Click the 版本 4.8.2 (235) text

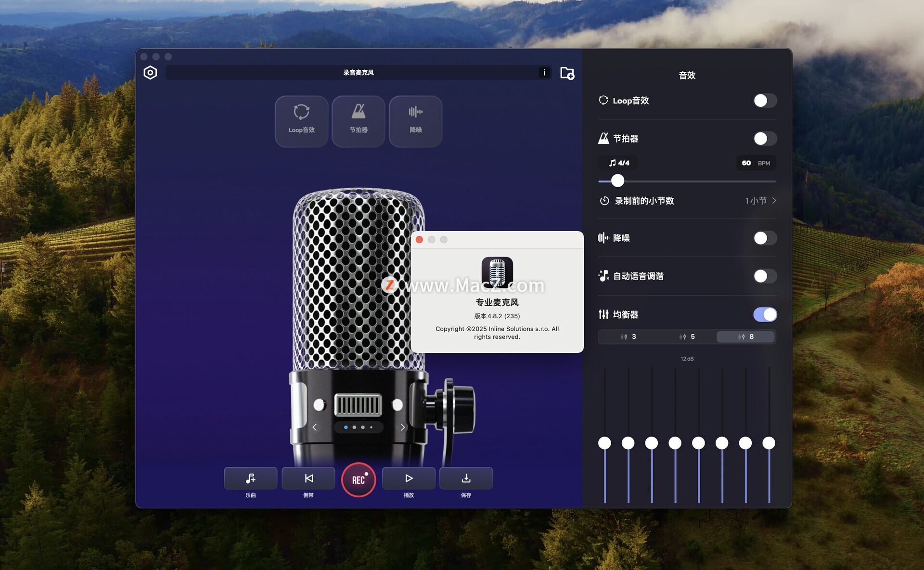tap(497, 316)
